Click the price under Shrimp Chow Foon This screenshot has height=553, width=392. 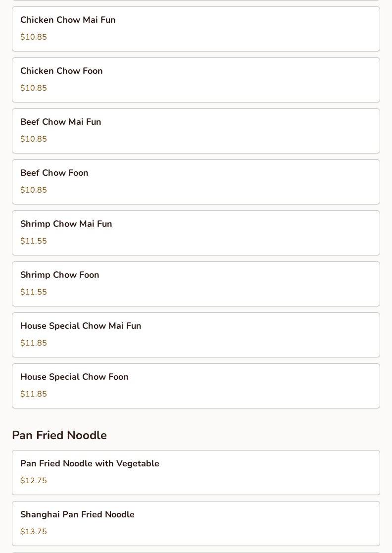[34, 292]
